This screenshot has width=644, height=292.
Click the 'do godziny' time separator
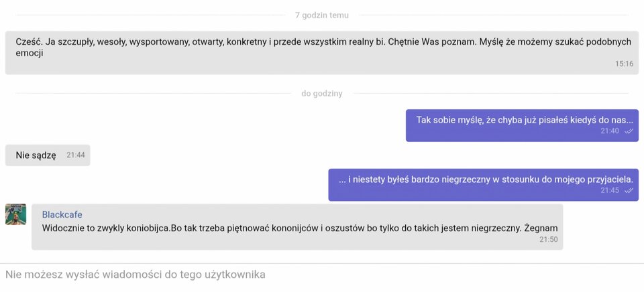click(x=322, y=94)
